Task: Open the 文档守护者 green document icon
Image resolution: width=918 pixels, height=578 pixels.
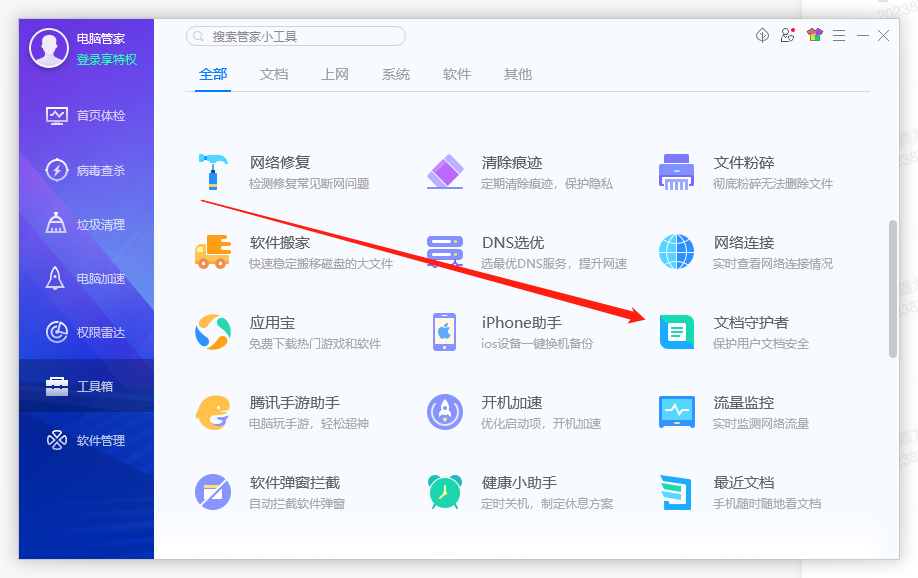Action: tap(677, 332)
